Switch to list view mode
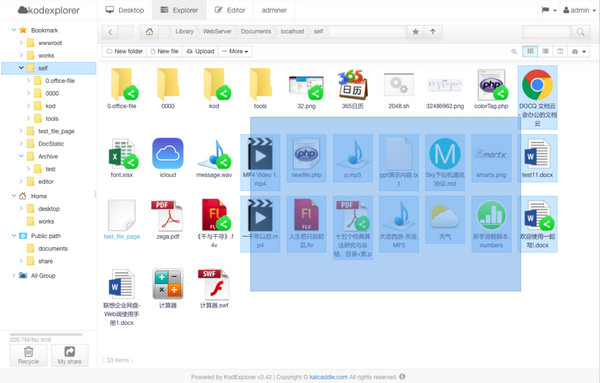 click(545, 51)
